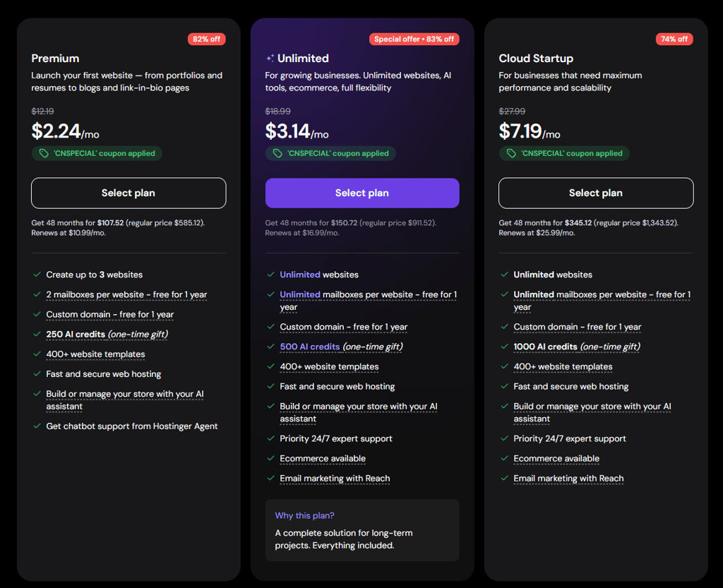
Task: Open '250 AI credits' feature details
Action: [107, 334]
